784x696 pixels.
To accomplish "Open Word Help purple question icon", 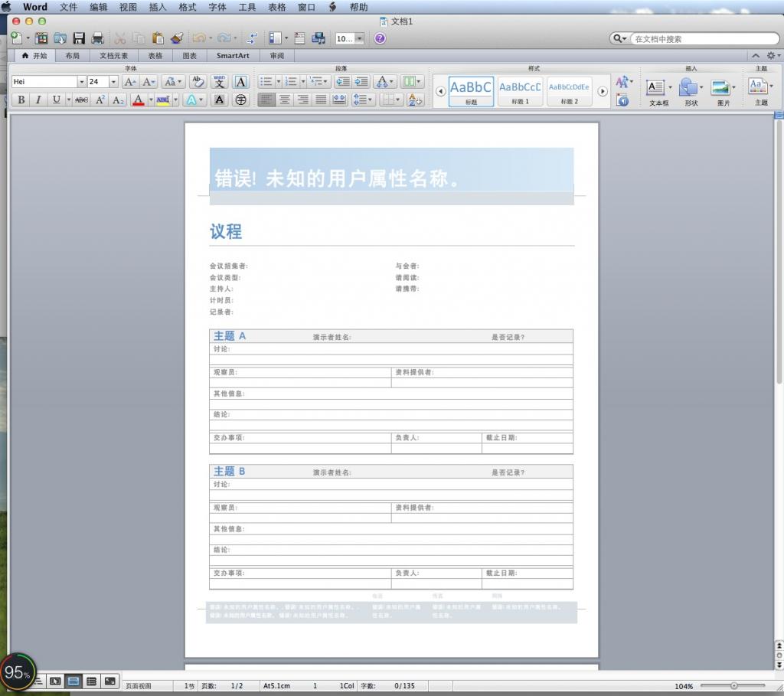I will click(380, 38).
